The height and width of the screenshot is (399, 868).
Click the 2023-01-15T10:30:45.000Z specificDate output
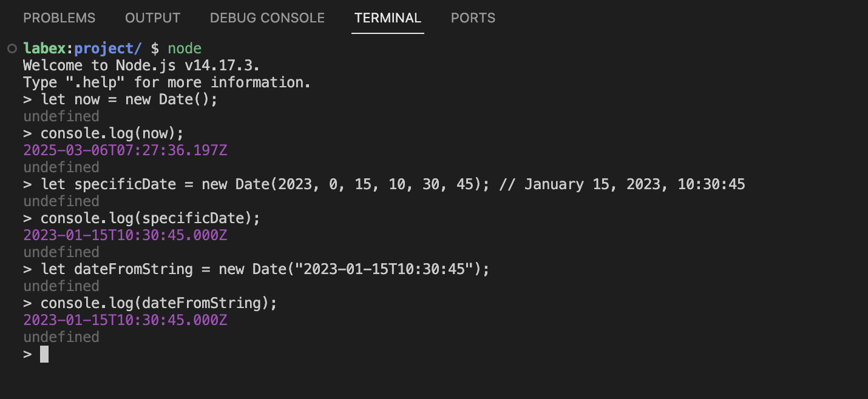coord(124,235)
